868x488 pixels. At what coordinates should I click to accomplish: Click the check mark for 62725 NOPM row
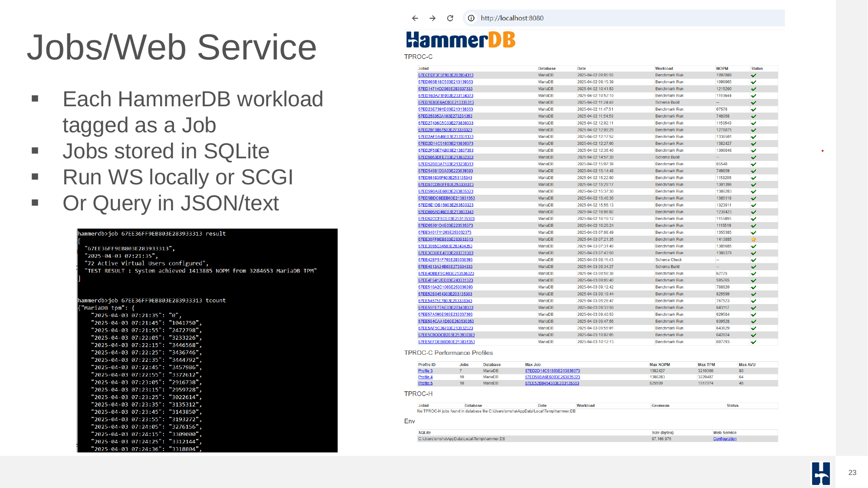pos(753,274)
